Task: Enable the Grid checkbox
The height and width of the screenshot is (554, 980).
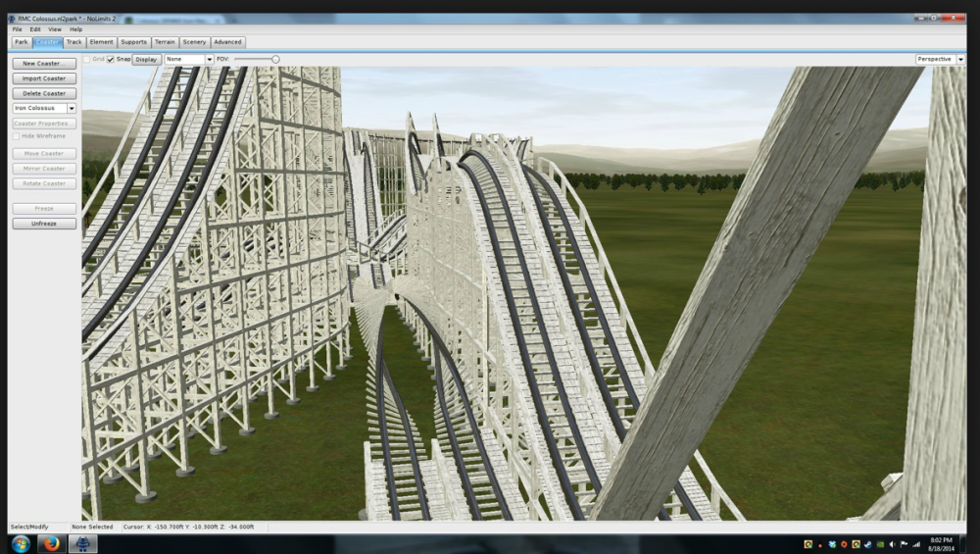Action: (87, 59)
